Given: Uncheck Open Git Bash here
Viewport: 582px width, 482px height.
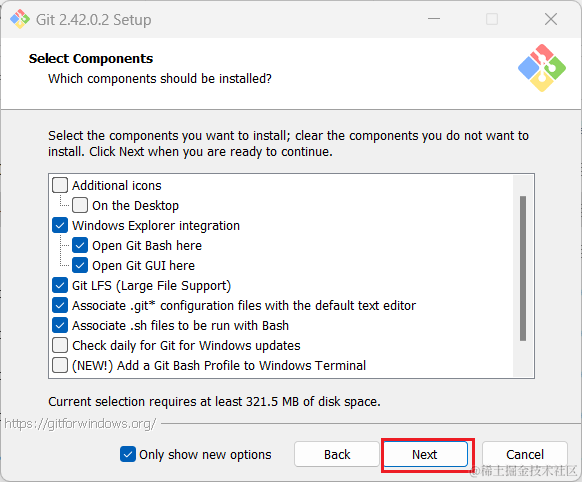Looking at the screenshot, I should pyautogui.click(x=80, y=245).
